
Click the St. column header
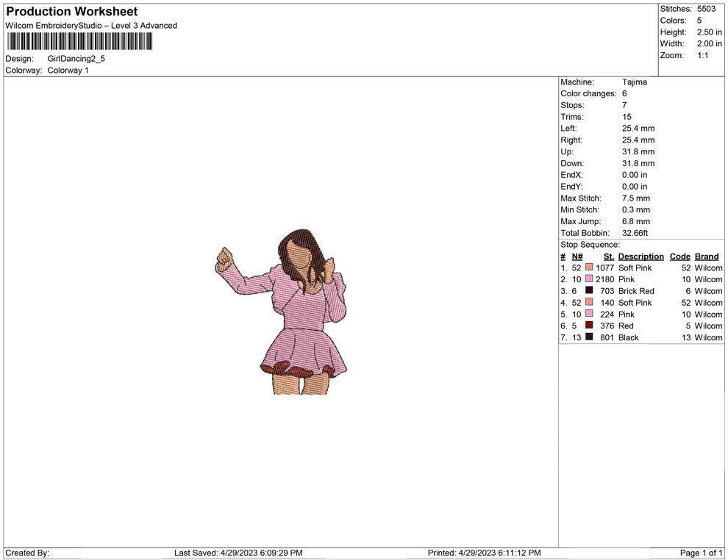(x=608, y=256)
